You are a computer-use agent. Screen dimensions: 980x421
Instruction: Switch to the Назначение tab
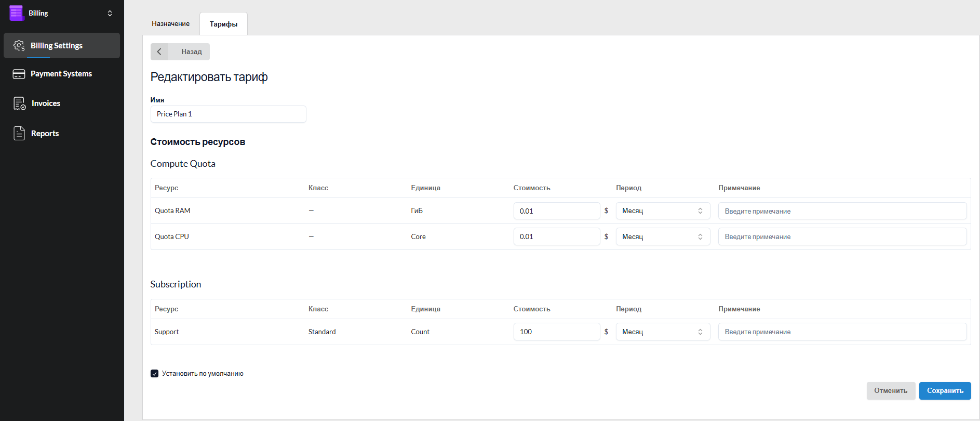(171, 24)
